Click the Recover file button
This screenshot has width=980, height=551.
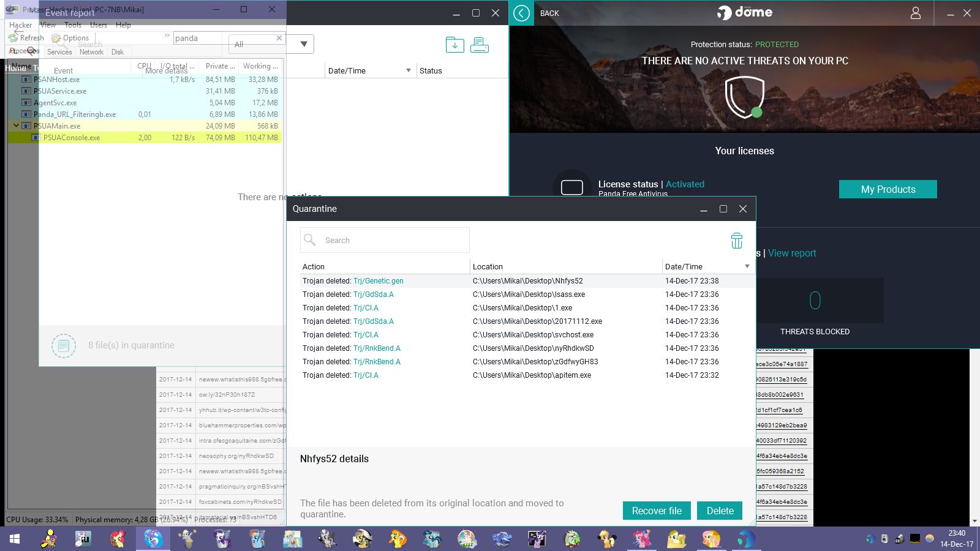(x=657, y=511)
